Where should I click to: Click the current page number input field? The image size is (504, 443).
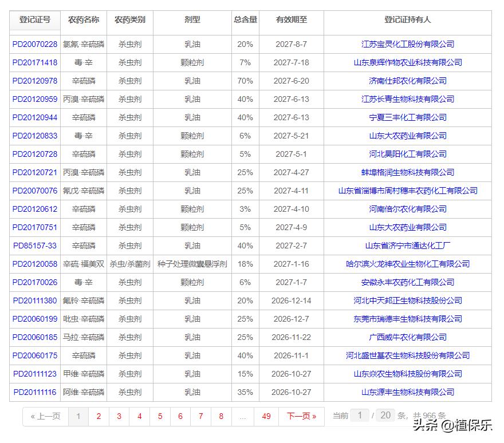tap(360, 415)
